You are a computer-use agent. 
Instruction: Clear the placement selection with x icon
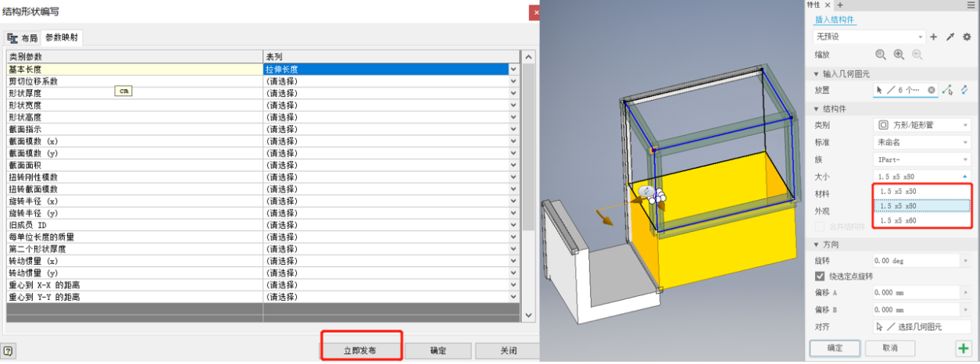(932, 90)
